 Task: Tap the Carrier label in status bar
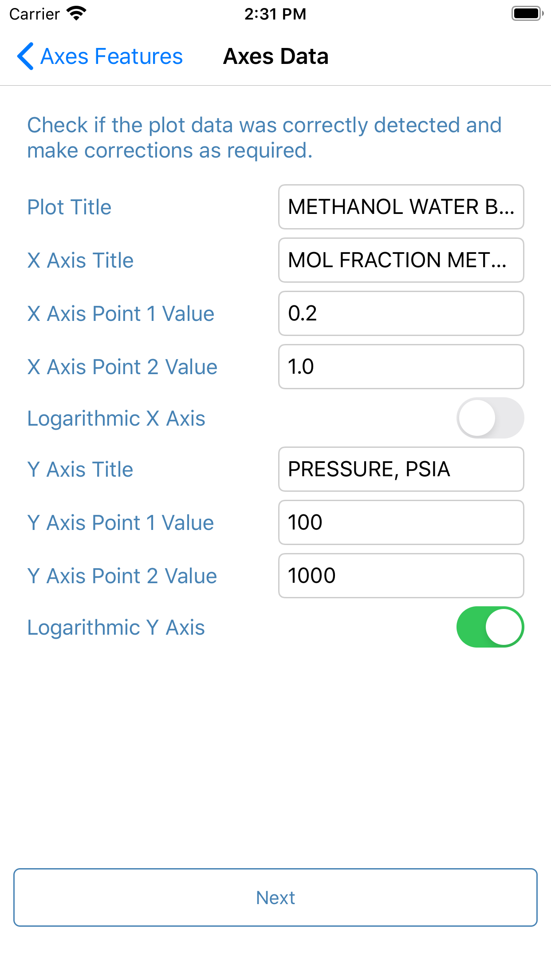(35, 14)
